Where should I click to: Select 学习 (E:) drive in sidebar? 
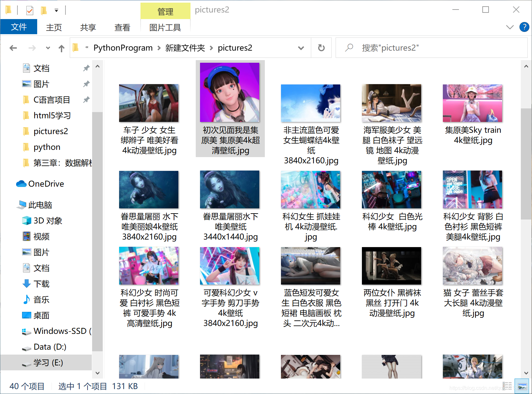[x=46, y=363]
